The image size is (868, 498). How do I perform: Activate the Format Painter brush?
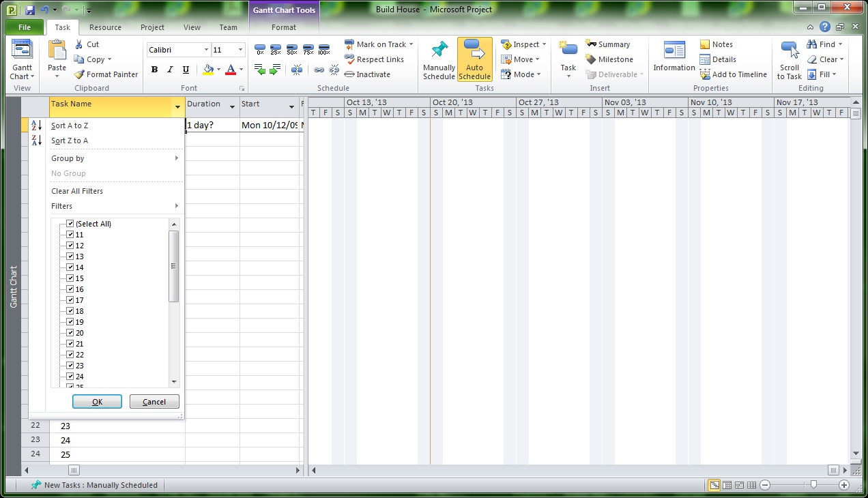(106, 74)
